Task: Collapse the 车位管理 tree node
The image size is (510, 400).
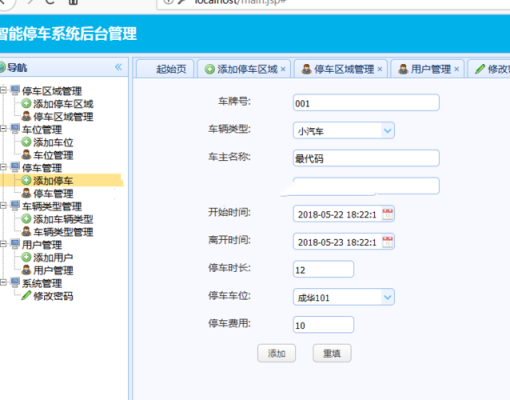Action: [3, 128]
